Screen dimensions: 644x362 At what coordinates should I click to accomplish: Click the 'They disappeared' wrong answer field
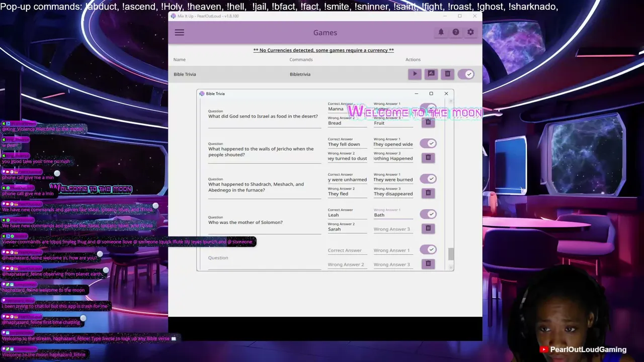click(393, 192)
